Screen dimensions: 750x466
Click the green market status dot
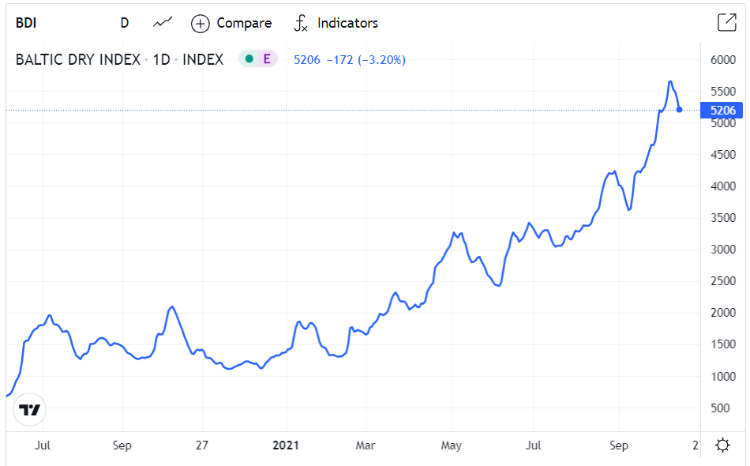click(248, 59)
